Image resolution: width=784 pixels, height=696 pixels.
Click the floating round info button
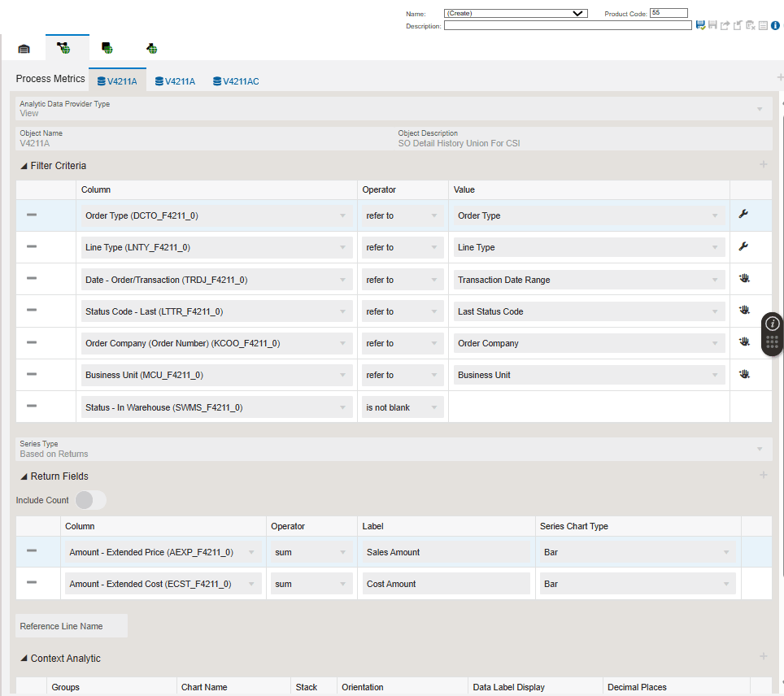tap(773, 323)
